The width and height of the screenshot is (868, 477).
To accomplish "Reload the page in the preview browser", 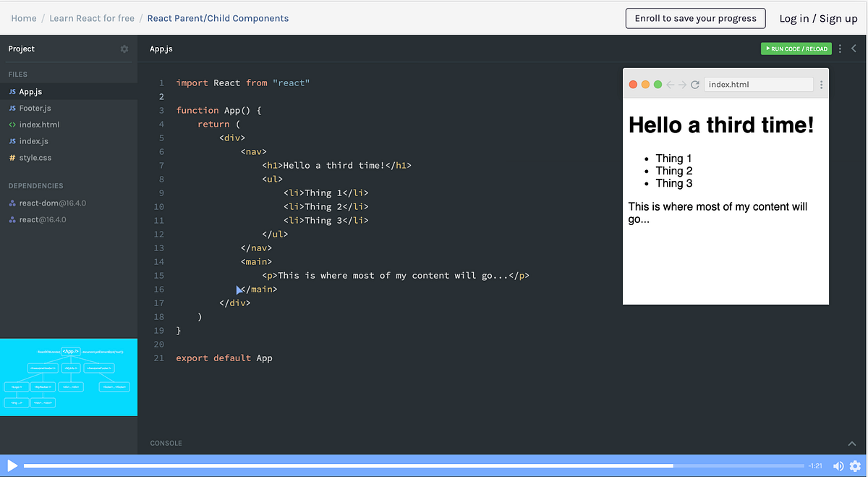I will (694, 84).
